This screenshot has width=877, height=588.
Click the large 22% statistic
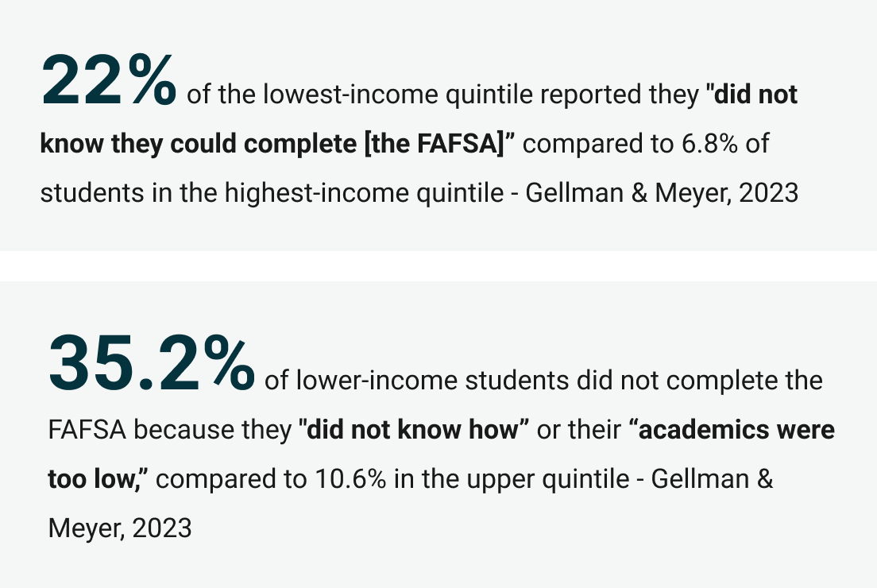(x=109, y=80)
